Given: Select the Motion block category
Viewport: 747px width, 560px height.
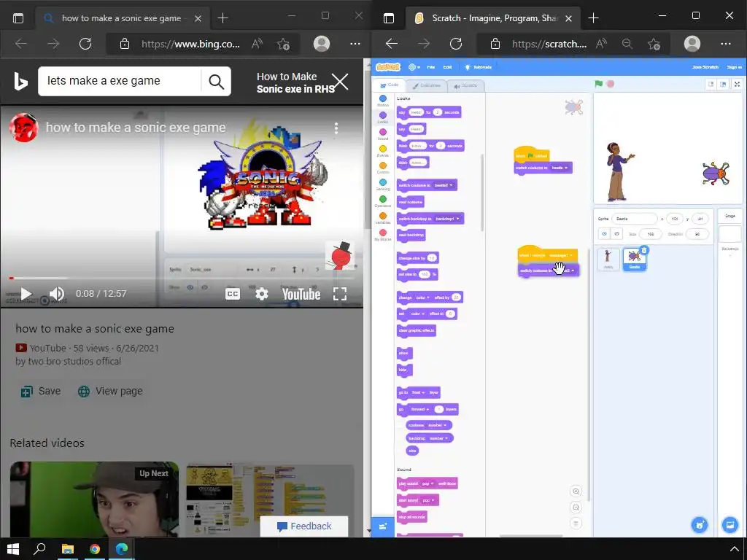Looking at the screenshot, I should point(383,101).
